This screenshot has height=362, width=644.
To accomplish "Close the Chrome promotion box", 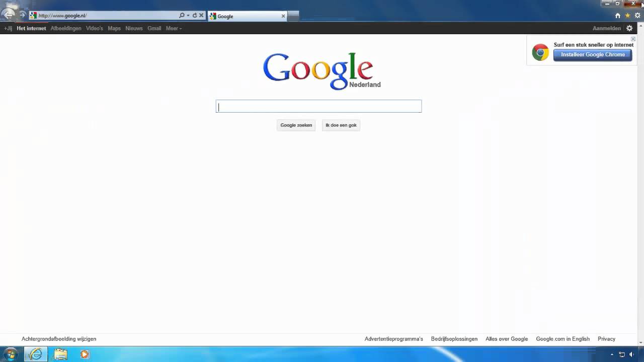I will [633, 39].
